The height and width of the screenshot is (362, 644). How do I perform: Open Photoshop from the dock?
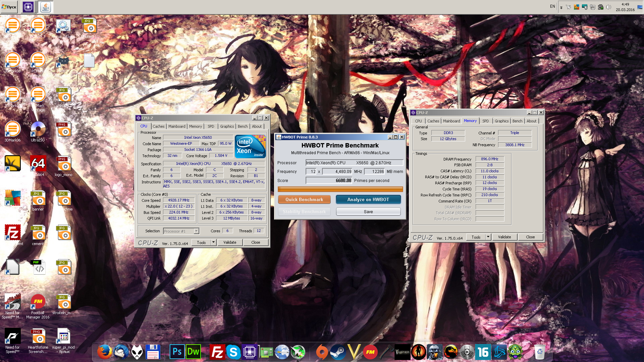[x=177, y=352]
